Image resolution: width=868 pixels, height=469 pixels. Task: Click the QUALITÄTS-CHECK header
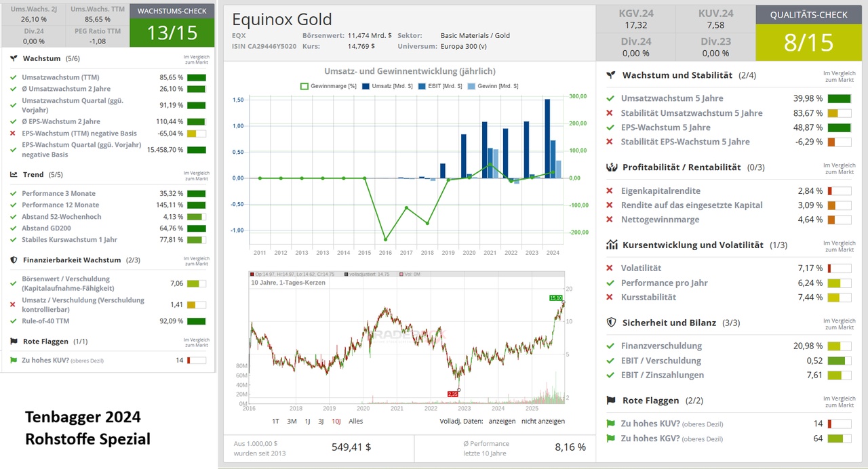click(808, 15)
